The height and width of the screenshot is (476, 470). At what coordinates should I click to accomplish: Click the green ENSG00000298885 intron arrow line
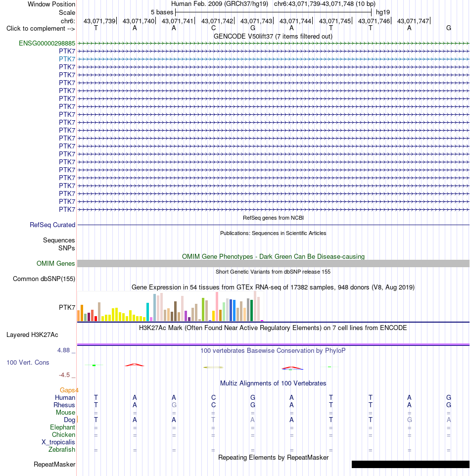273,44
